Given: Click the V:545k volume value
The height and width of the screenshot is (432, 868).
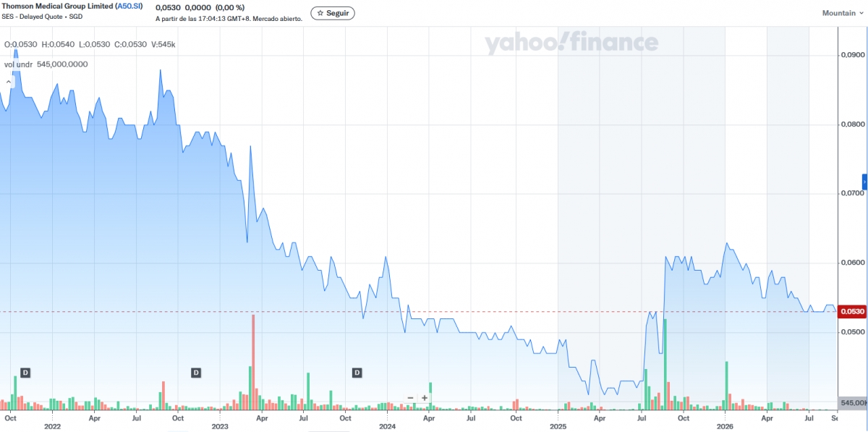Looking at the screenshot, I should pyautogui.click(x=165, y=45).
